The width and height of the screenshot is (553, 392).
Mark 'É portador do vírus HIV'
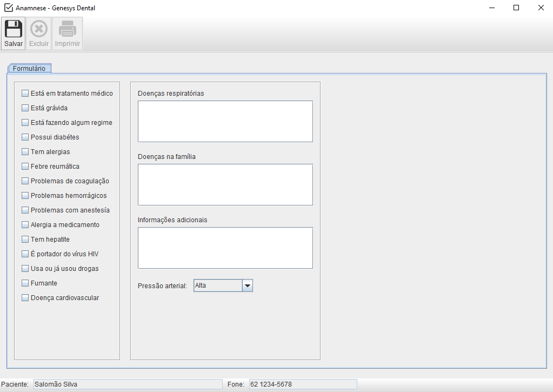[25, 254]
